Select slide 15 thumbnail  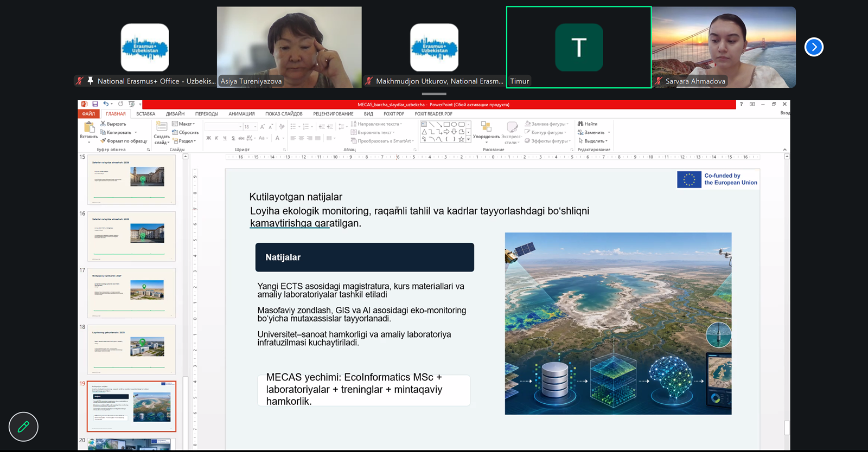[131, 179]
